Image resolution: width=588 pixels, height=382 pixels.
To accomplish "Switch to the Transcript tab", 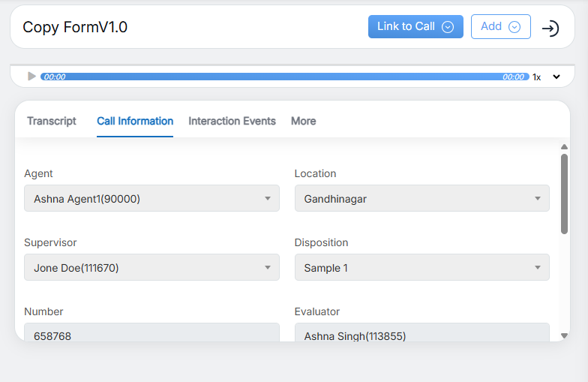I will pos(52,121).
